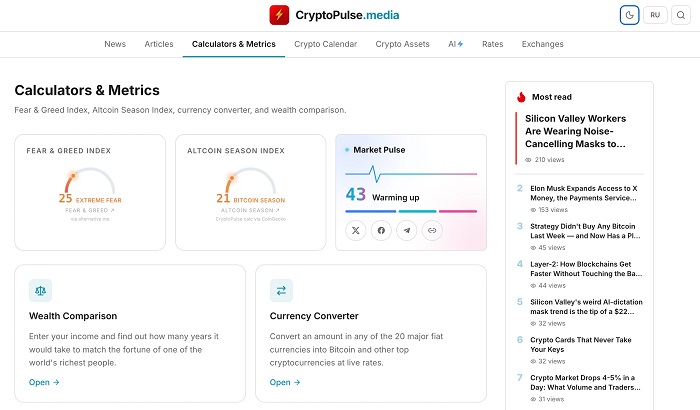Click the Wealth Comparison scales icon
This screenshot has width=700, height=410.
pos(41,291)
